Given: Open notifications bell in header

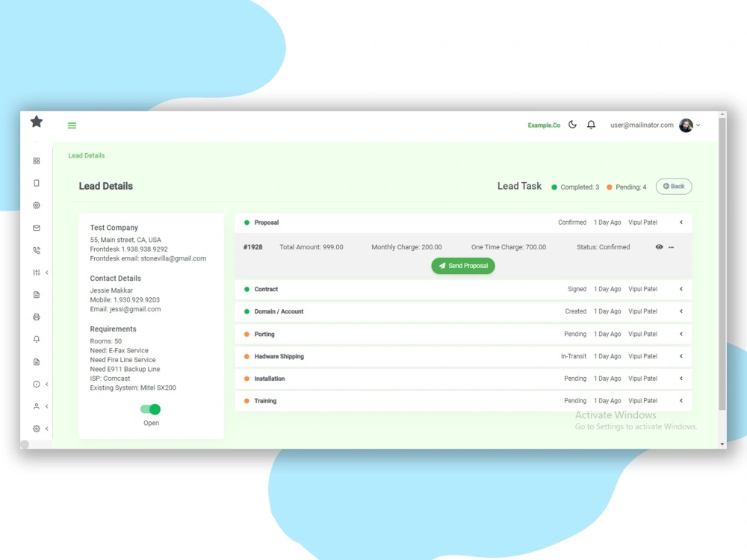Looking at the screenshot, I should coord(591,125).
